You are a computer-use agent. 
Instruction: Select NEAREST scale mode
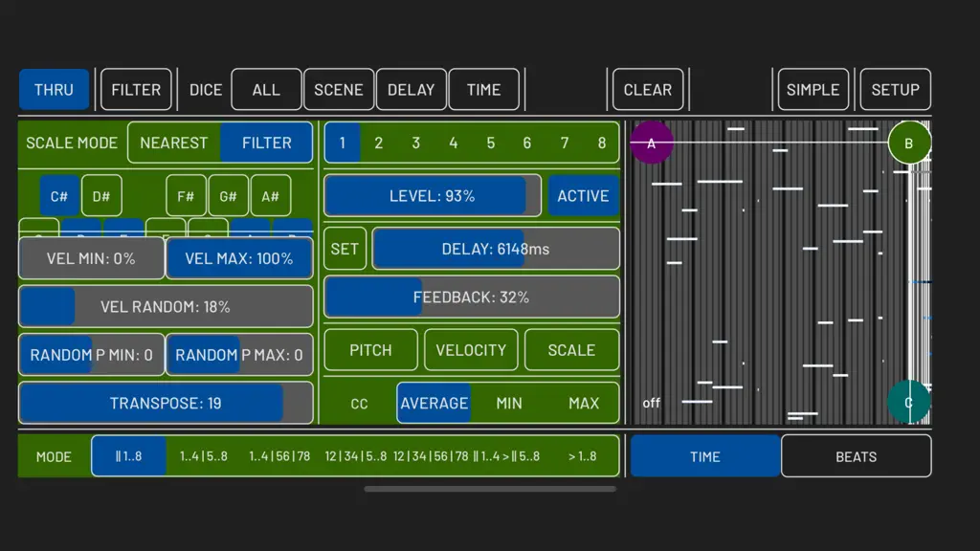click(174, 143)
